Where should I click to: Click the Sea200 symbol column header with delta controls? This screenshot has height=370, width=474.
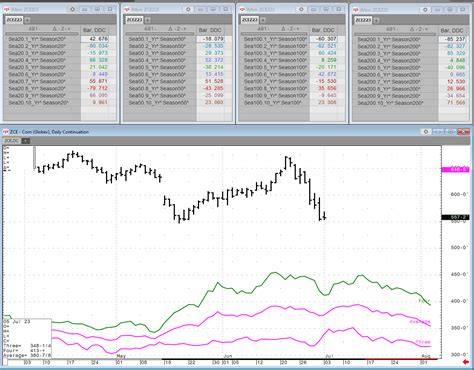tap(395, 30)
